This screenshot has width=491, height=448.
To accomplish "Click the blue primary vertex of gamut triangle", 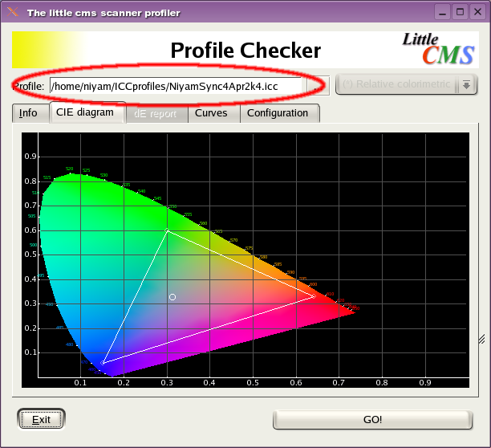I will click(x=103, y=363).
